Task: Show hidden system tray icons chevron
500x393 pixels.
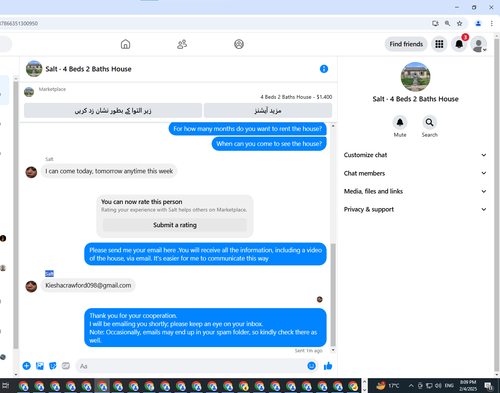Action: (x=411, y=386)
